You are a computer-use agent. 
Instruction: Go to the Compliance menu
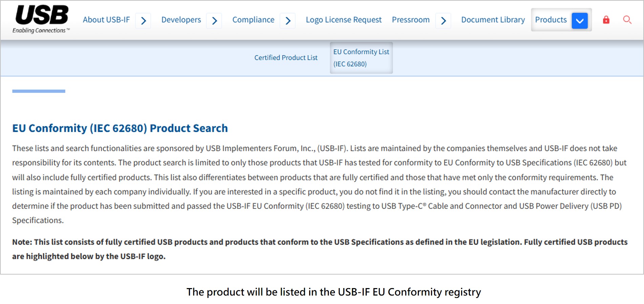[253, 20]
